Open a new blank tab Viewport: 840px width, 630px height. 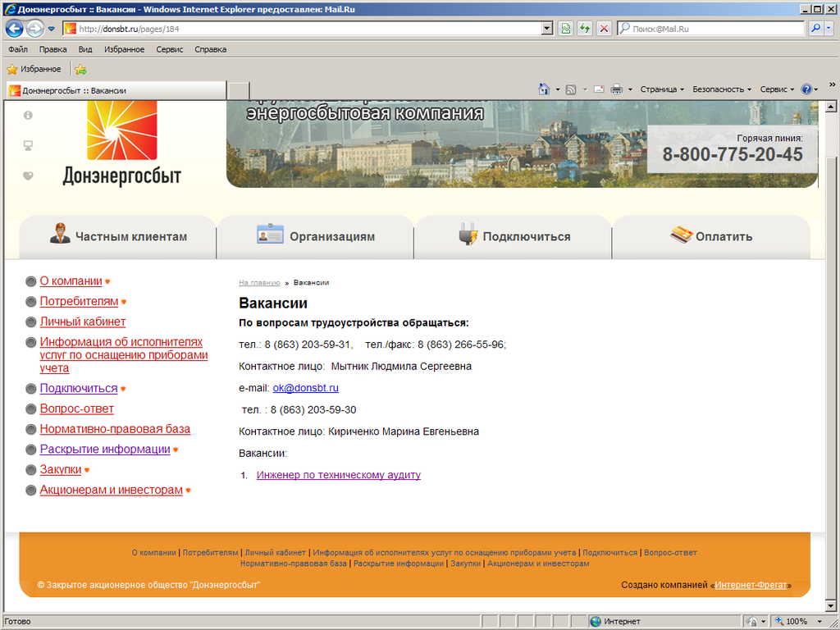(239, 91)
